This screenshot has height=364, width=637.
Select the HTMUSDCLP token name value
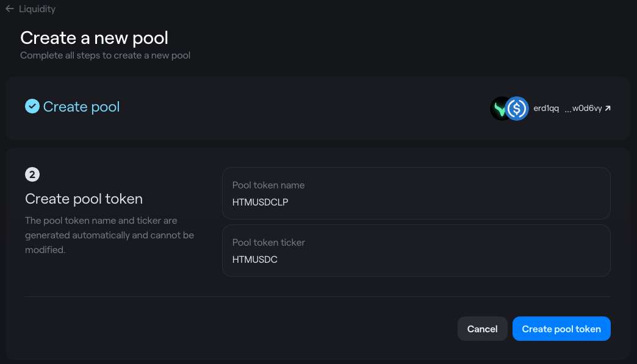[x=260, y=202]
